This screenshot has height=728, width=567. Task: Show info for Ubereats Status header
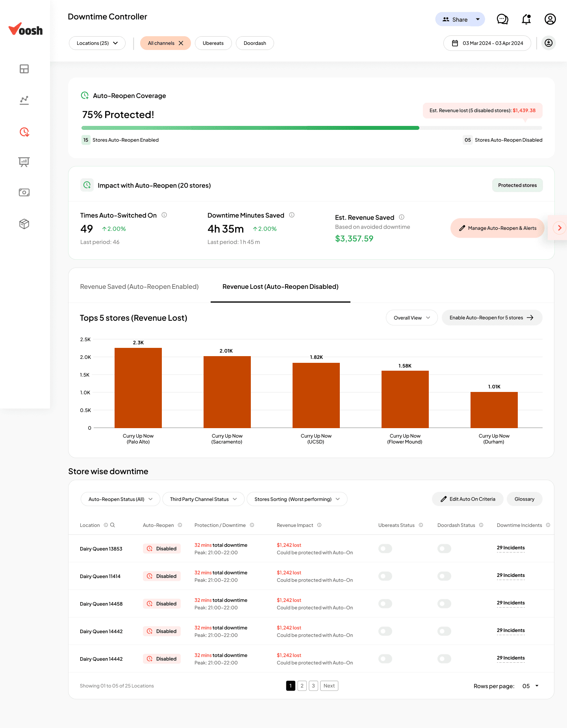[x=421, y=525]
